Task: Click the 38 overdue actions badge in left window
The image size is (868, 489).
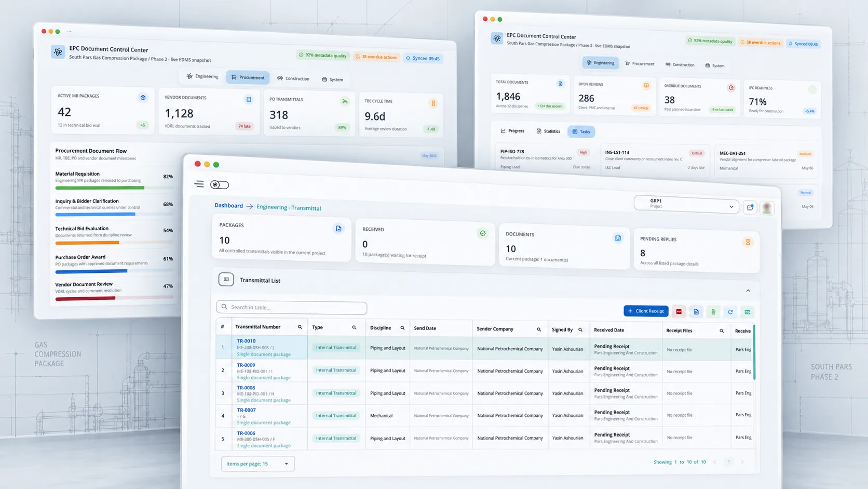Action: click(376, 57)
